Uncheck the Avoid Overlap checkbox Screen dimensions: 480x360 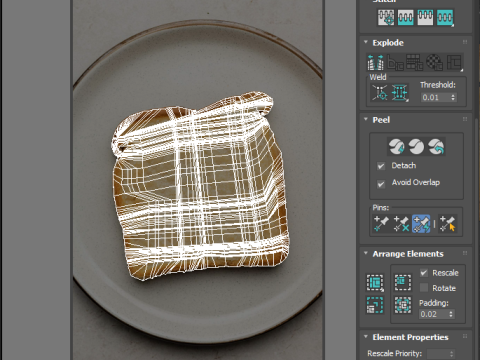[x=381, y=184]
